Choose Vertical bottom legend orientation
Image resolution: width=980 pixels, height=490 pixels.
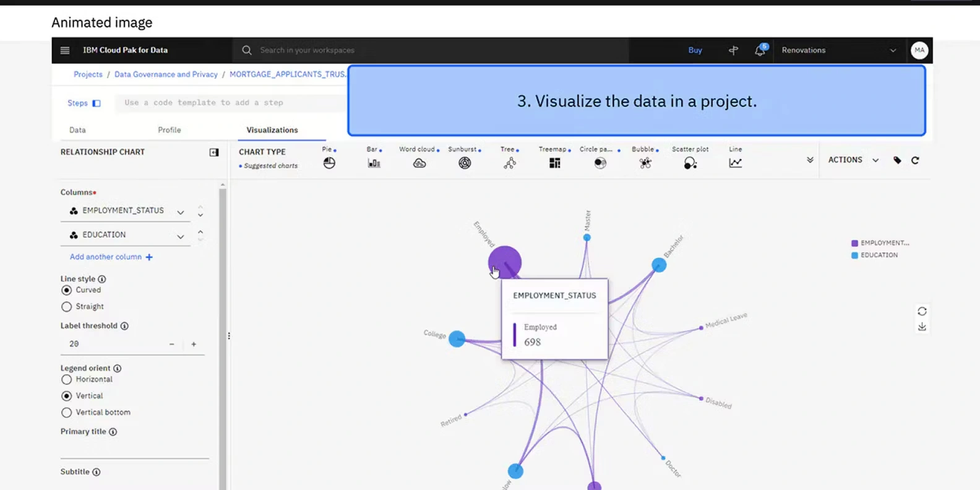(67, 413)
